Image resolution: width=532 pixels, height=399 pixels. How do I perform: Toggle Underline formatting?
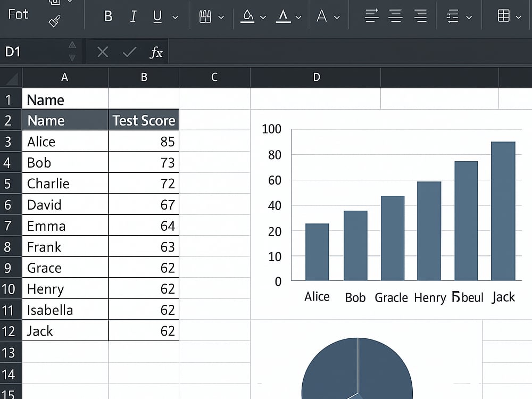click(157, 16)
